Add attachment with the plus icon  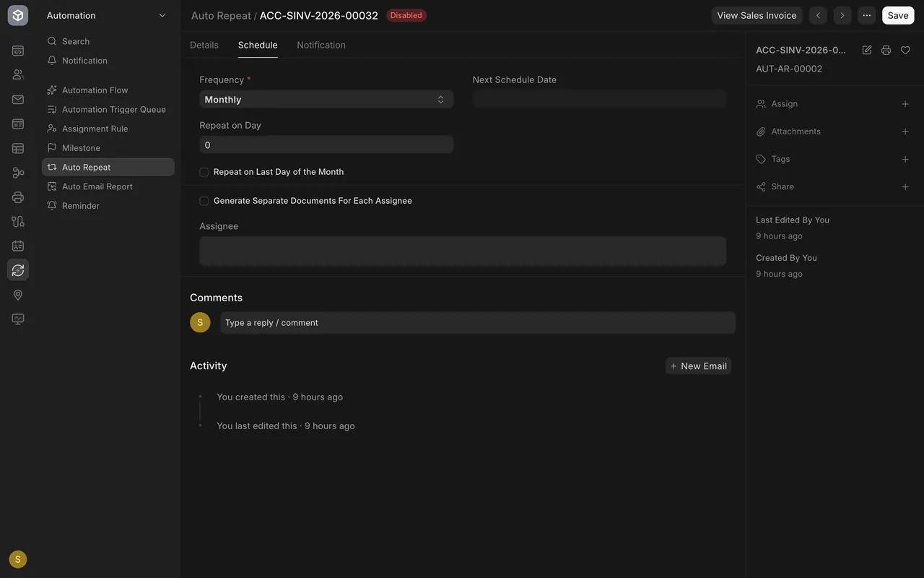tap(905, 131)
